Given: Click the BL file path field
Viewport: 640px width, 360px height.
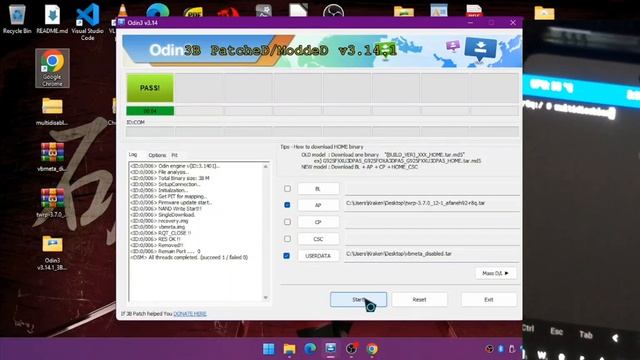Looking at the screenshot, I should [432, 189].
